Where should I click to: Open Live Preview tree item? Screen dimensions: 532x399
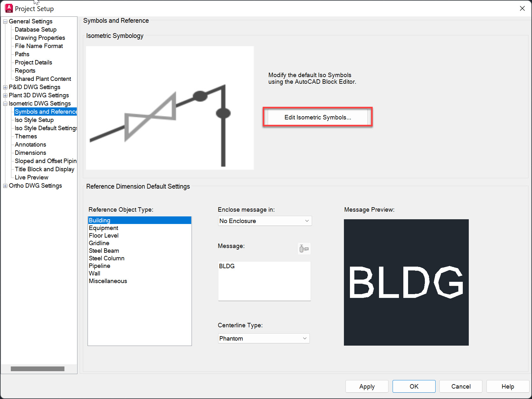tap(32, 177)
